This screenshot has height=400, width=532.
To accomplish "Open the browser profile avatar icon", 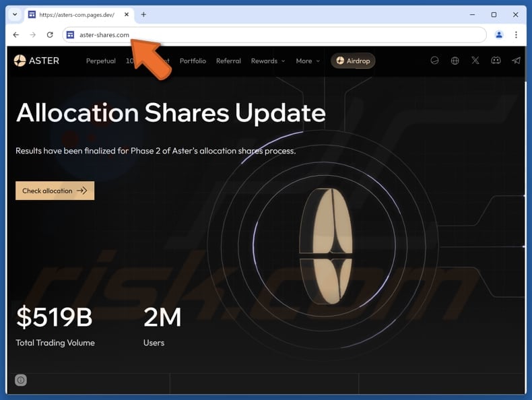I will (499, 35).
